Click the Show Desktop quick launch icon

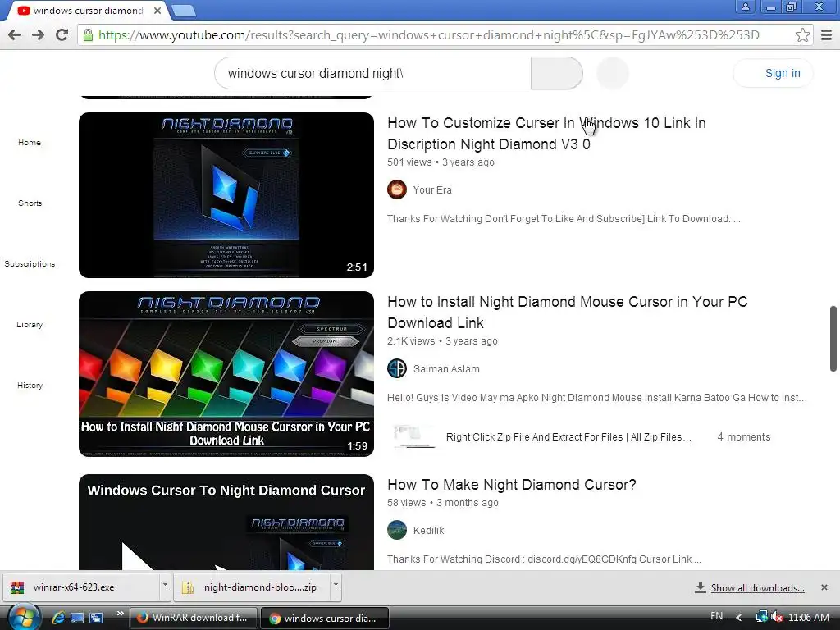[x=77, y=618]
